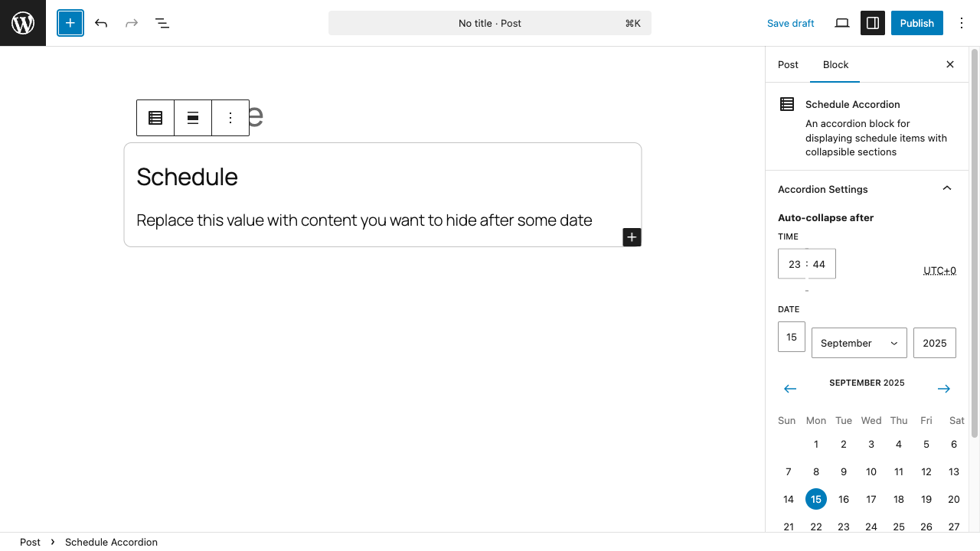
Task: Click the Schedule Accordion block type icon
Action: click(155, 118)
